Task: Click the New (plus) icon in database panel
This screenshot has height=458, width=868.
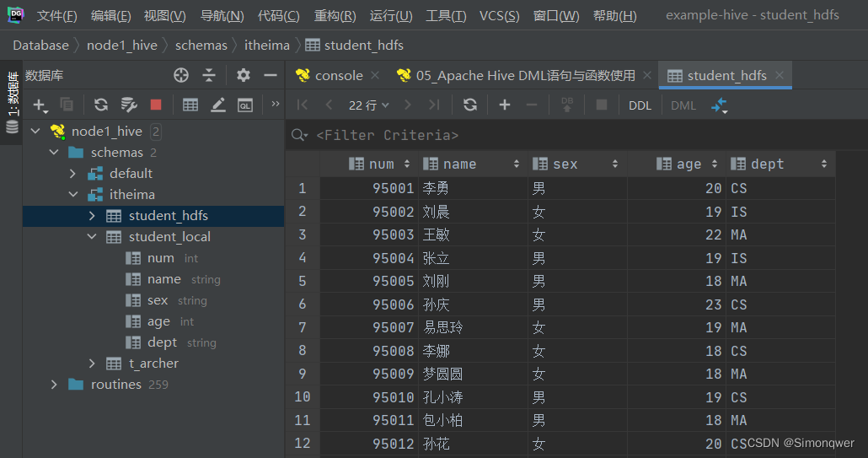Action: [40, 105]
